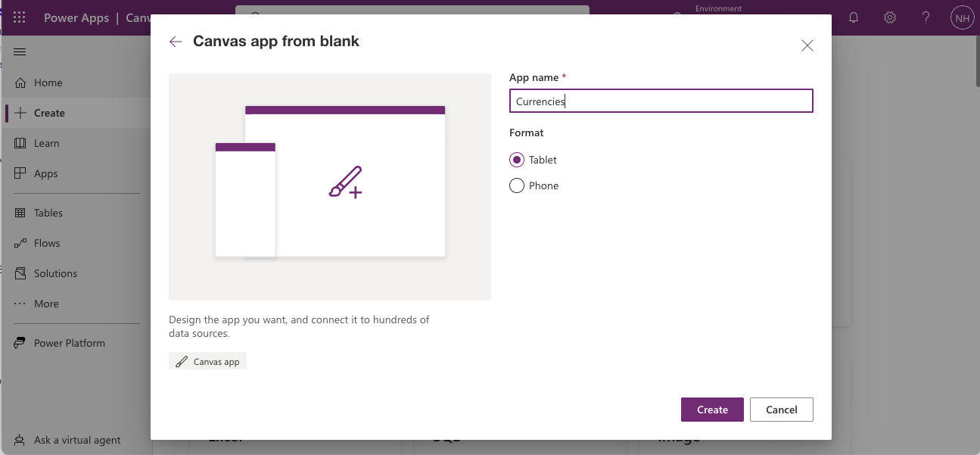Select the Tablet format option
The height and width of the screenshot is (455, 980).
click(x=517, y=160)
